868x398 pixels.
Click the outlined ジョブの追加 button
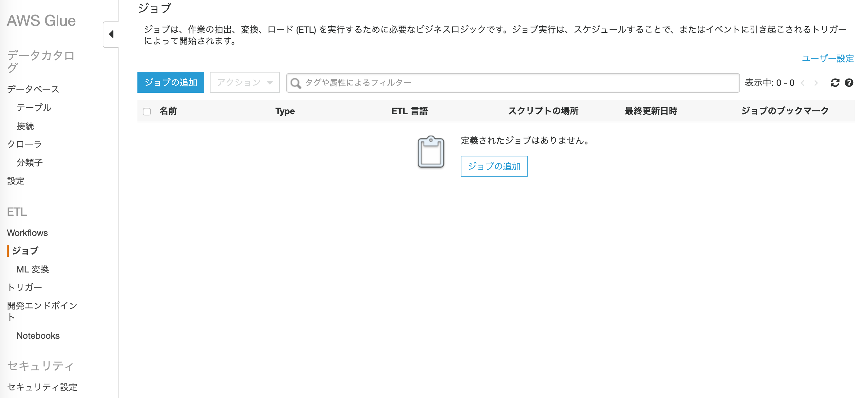point(494,166)
